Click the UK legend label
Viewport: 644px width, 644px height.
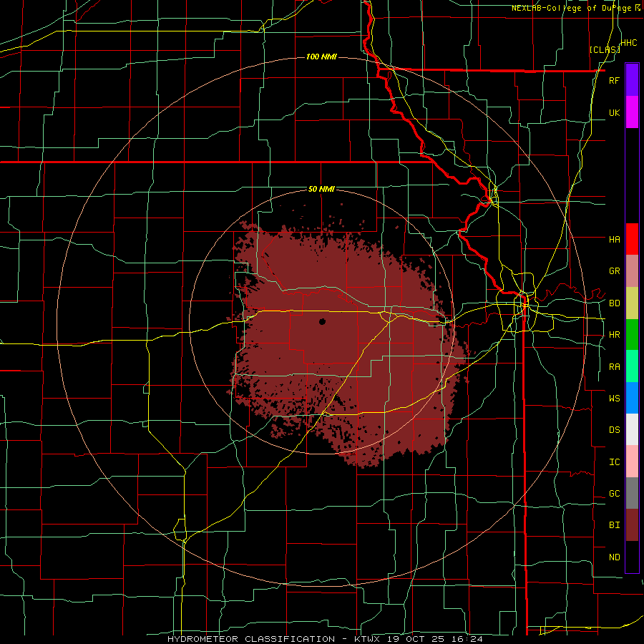614,112
